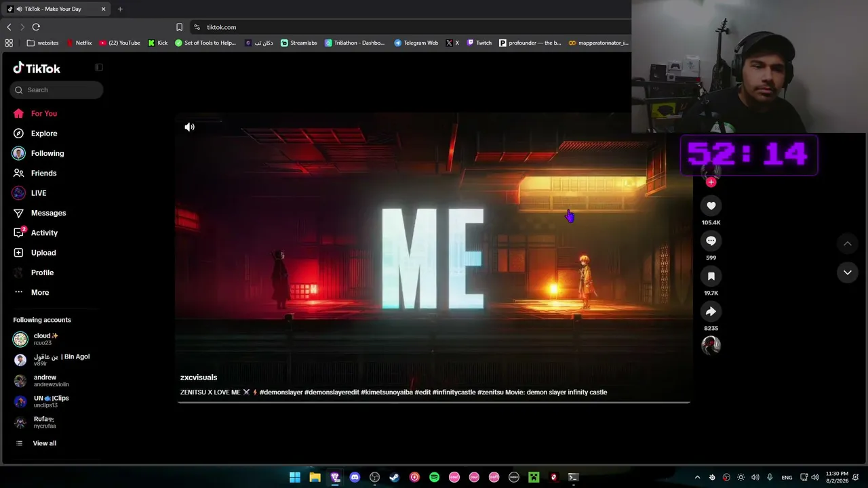Seek using the video progress bar

434,403
